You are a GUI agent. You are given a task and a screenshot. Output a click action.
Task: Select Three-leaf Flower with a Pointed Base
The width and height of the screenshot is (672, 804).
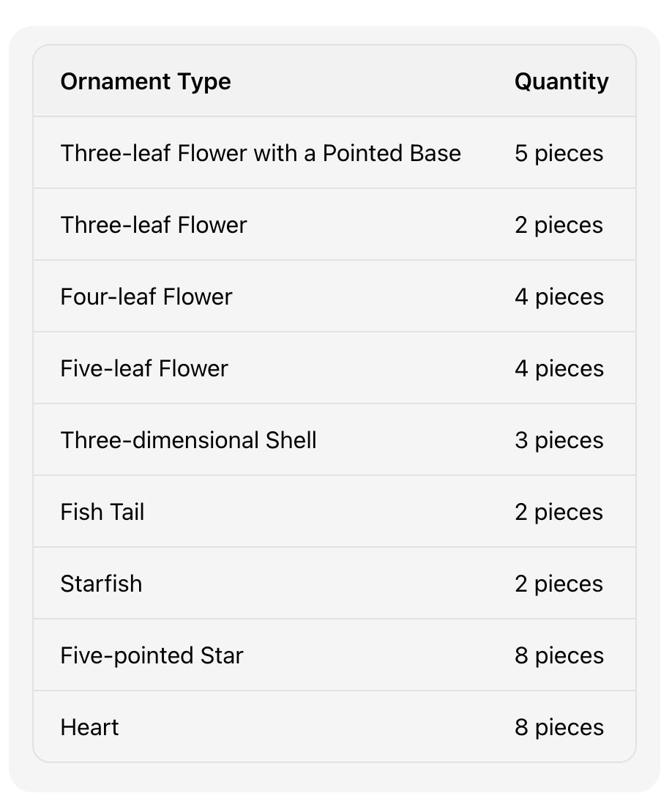click(x=261, y=153)
